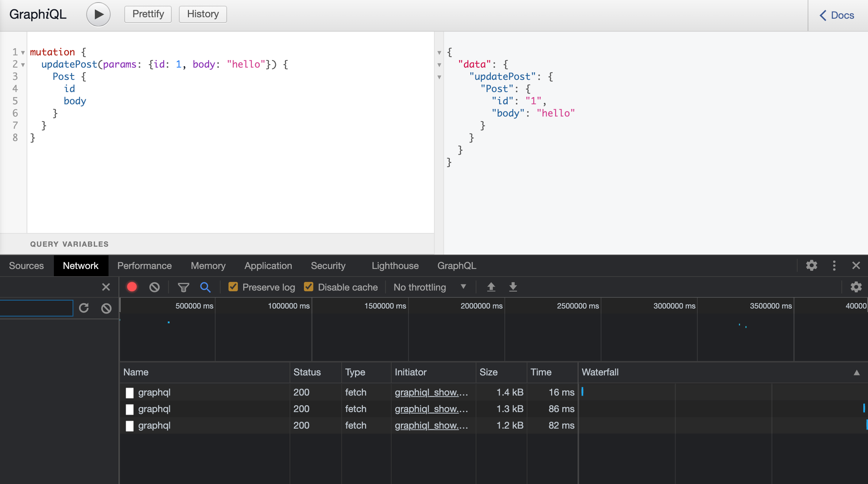Open the Lighthouse tab

(x=395, y=266)
